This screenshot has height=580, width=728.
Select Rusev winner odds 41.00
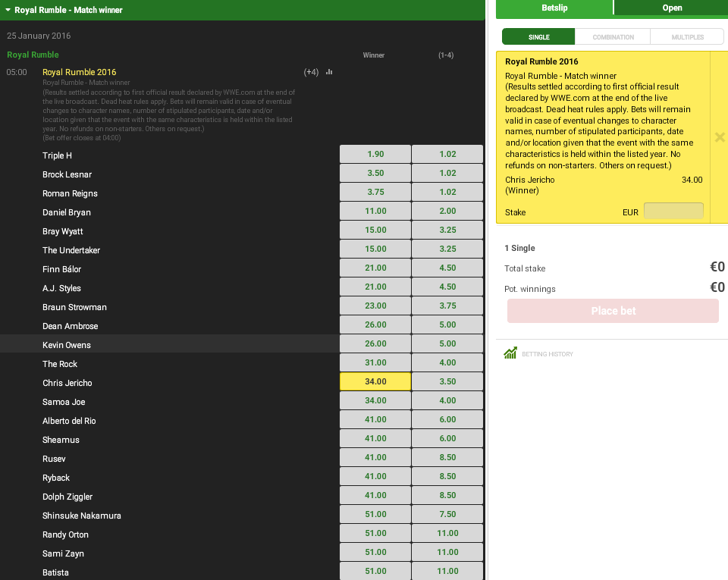pos(375,458)
